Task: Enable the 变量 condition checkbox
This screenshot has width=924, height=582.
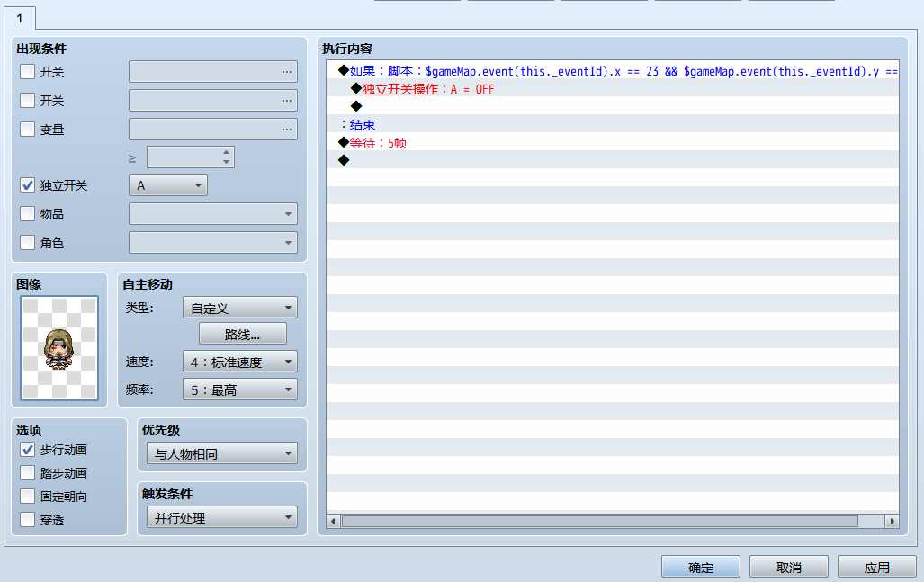Action: [28, 129]
